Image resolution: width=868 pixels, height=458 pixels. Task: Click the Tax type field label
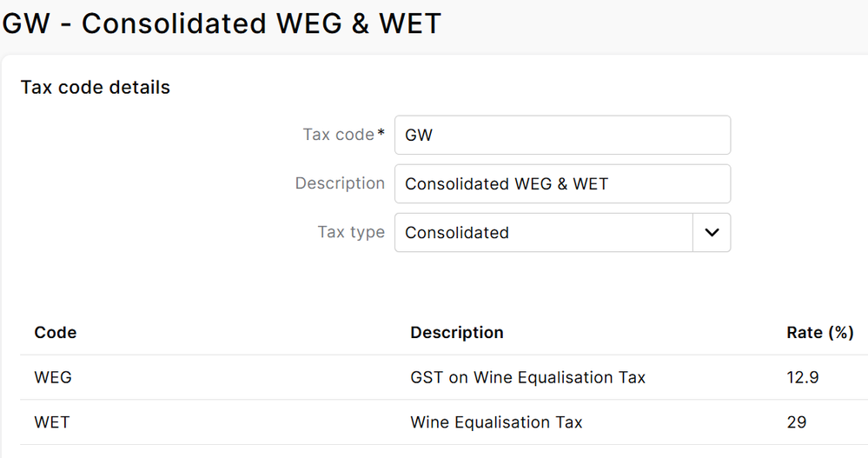click(351, 232)
